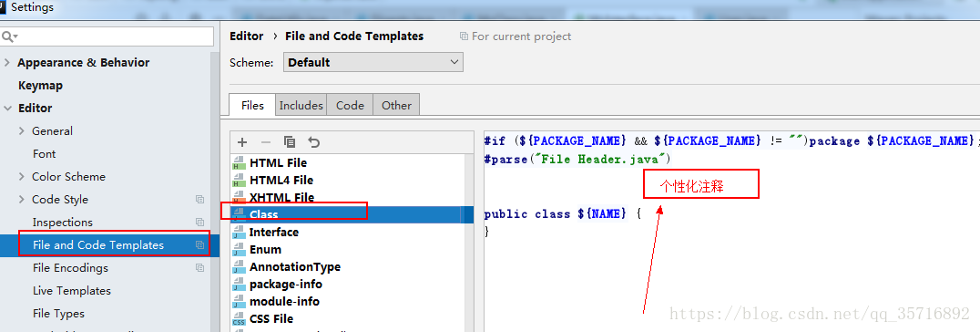This screenshot has height=332, width=980.
Task: Click the AnnotationType template file icon
Action: [239, 267]
